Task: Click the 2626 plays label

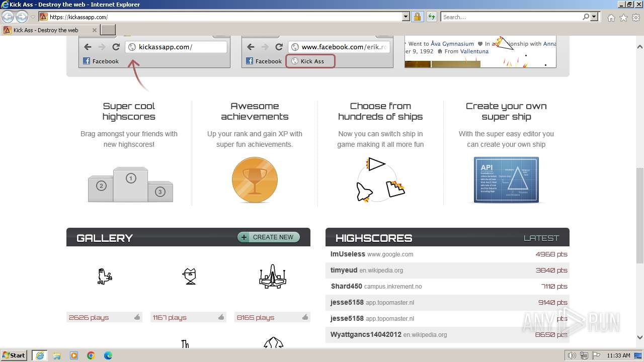Action: pos(89,317)
